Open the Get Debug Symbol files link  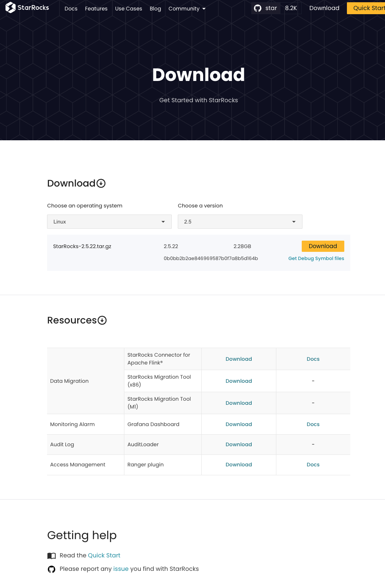pyautogui.click(x=316, y=258)
